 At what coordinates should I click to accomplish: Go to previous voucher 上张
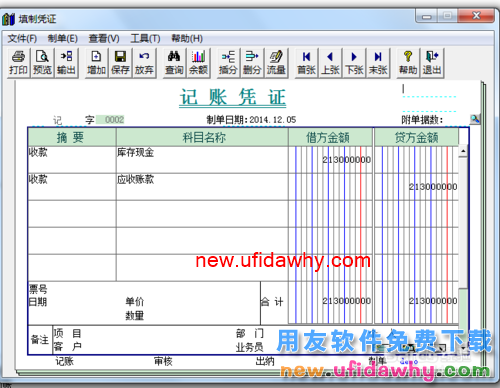330,63
